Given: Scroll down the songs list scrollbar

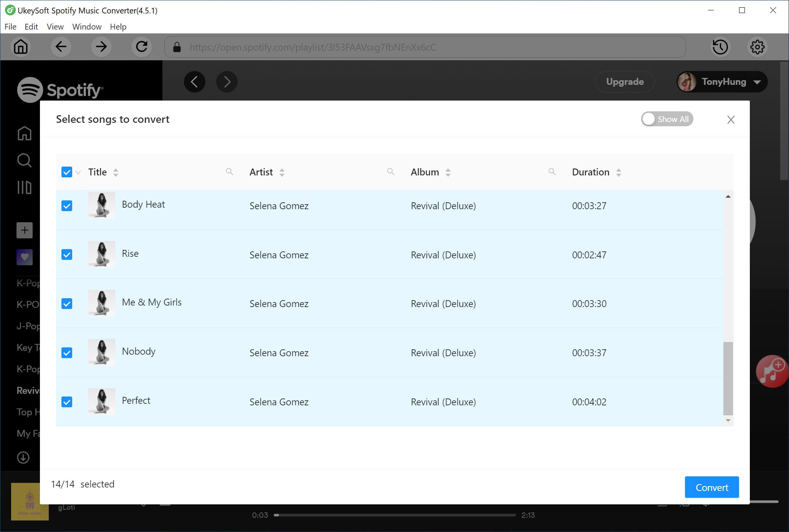Looking at the screenshot, I should pos(728,421).
